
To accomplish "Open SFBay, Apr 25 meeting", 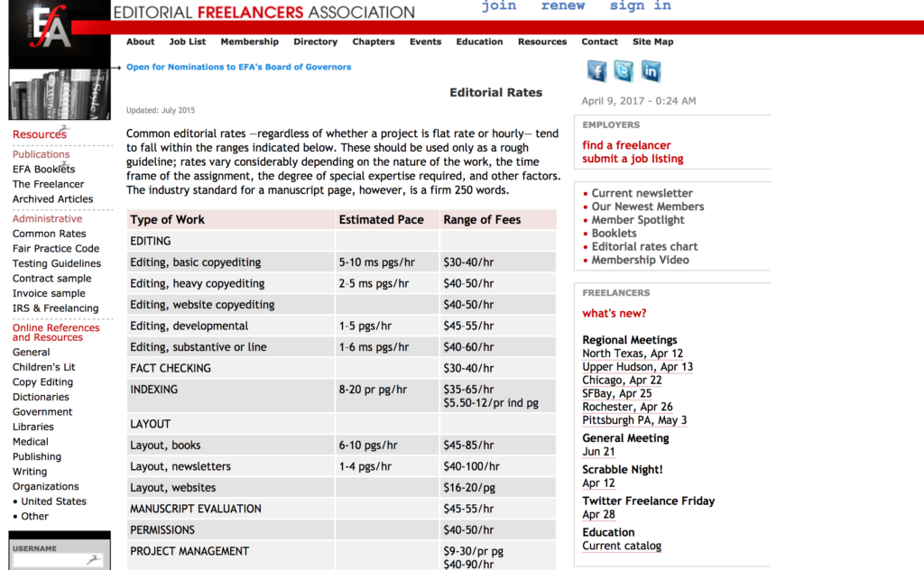I will pos(617,393).
